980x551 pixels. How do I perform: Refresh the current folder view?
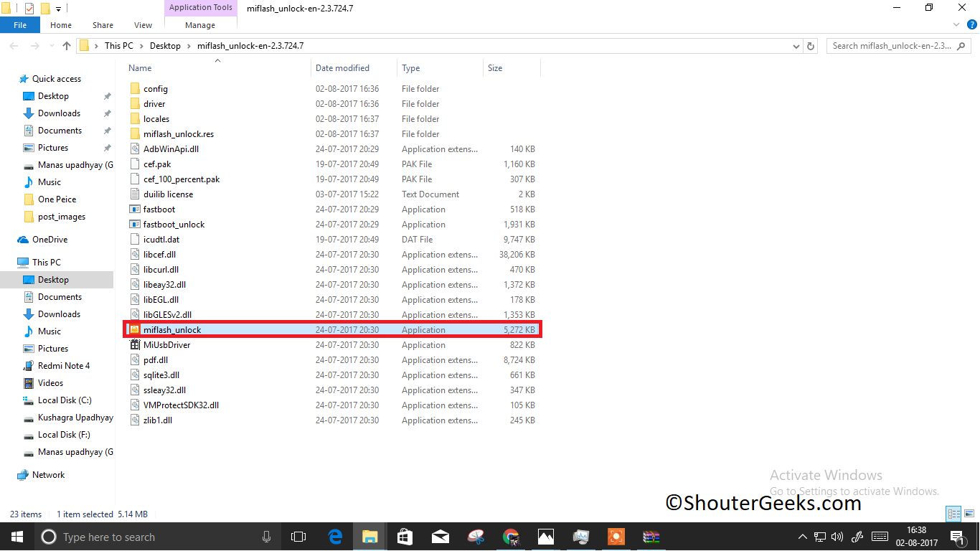tap(811, 46)
